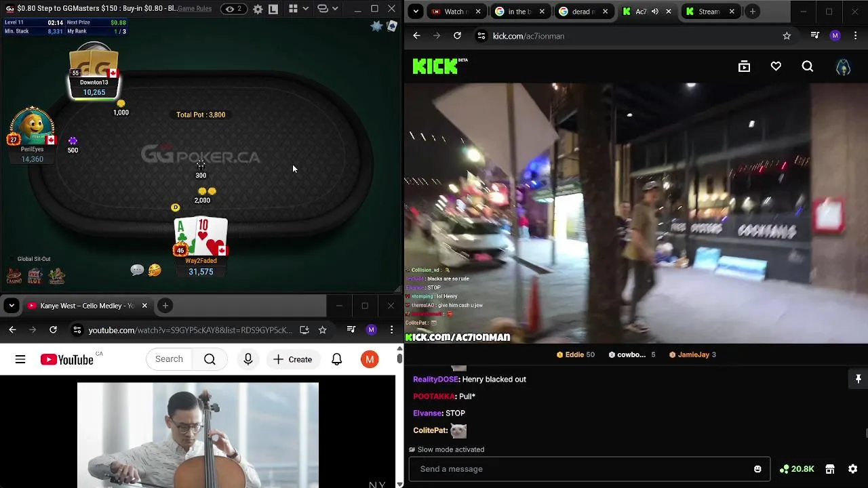Open media controls in YouTube browser window
The width and height of the screenshot is (868, 488).
coord(351,330)
